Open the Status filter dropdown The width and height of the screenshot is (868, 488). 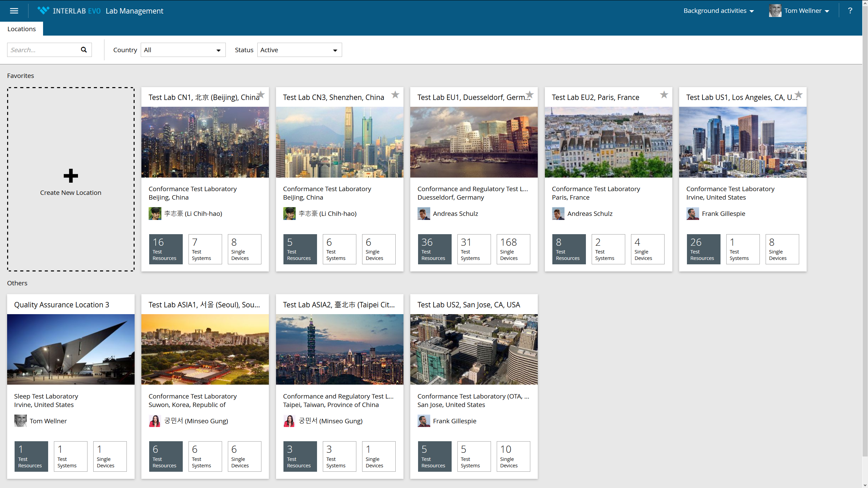point(299,50)
